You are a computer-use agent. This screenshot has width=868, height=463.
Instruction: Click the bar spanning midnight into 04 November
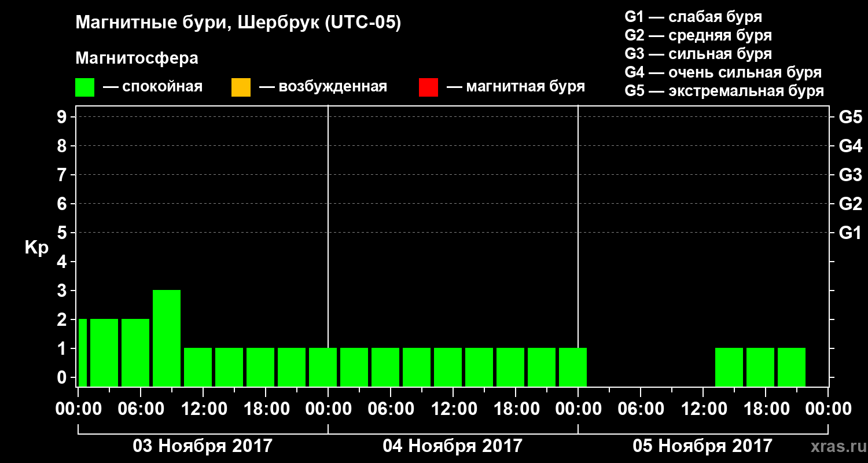[323, 367]
